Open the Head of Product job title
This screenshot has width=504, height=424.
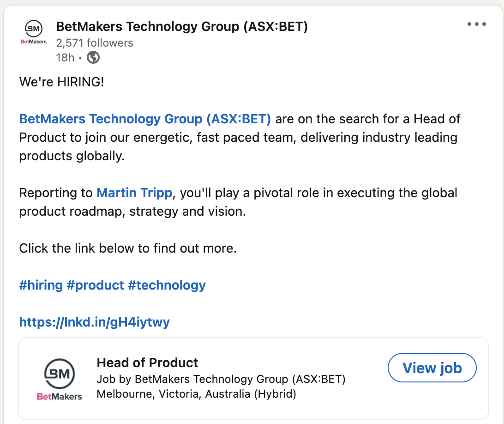tap(147, 363)
